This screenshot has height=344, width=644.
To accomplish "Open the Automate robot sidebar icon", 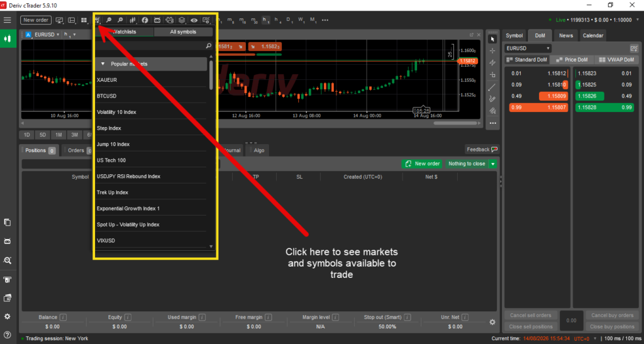I will click(7, 241).
